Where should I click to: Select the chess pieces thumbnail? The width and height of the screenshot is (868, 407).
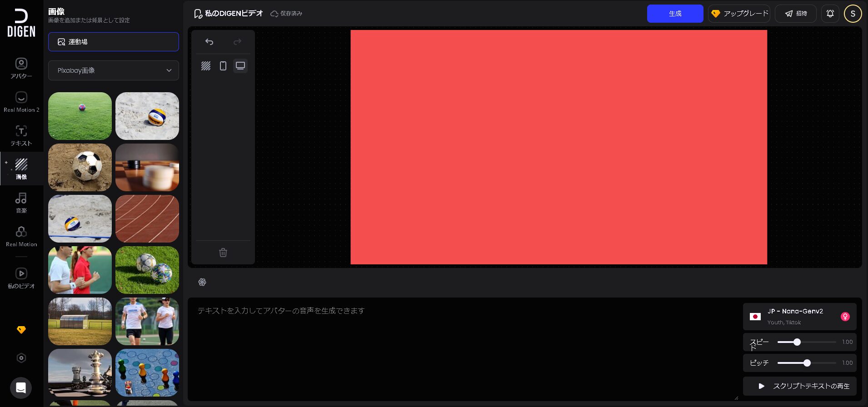80,372
